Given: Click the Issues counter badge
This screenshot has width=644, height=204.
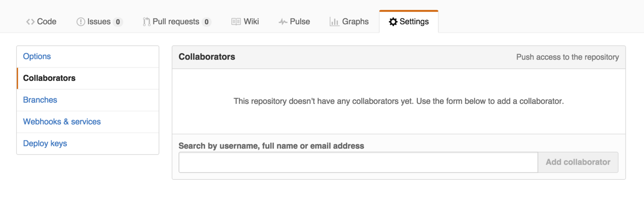Looking at the screenshot, I should point(118,22).
